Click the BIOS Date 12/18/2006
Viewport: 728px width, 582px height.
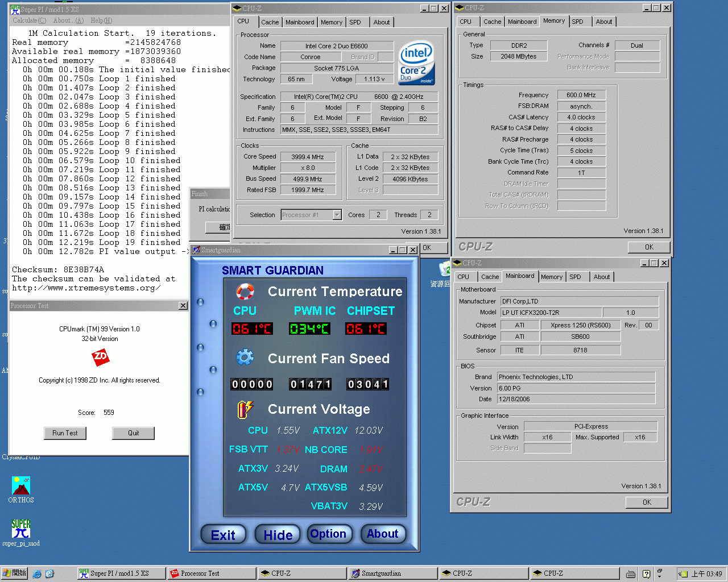coord(576,399)
